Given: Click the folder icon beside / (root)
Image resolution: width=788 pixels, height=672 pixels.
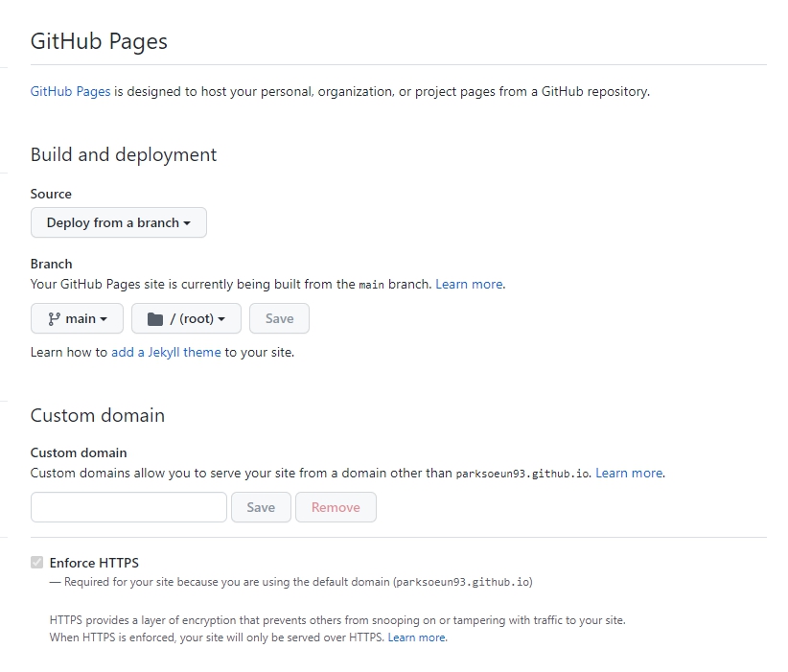Looking at the screenshot, I should click(x=155, y=319).
